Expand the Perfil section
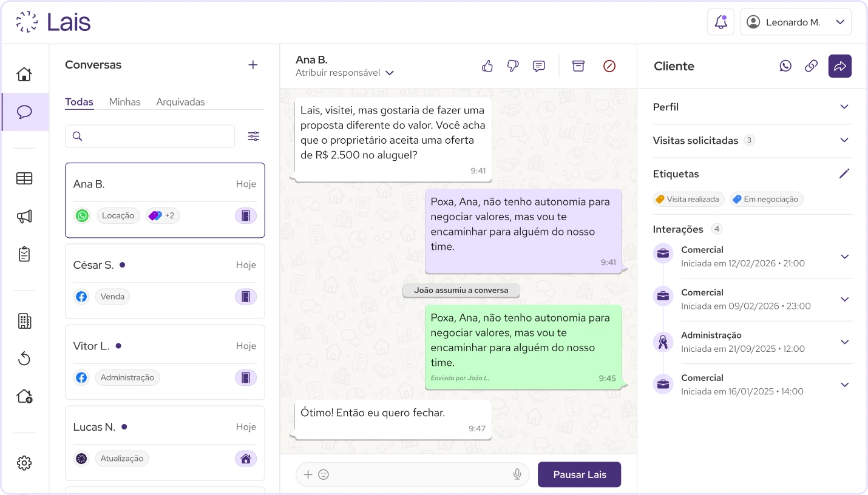 [752, 107]
